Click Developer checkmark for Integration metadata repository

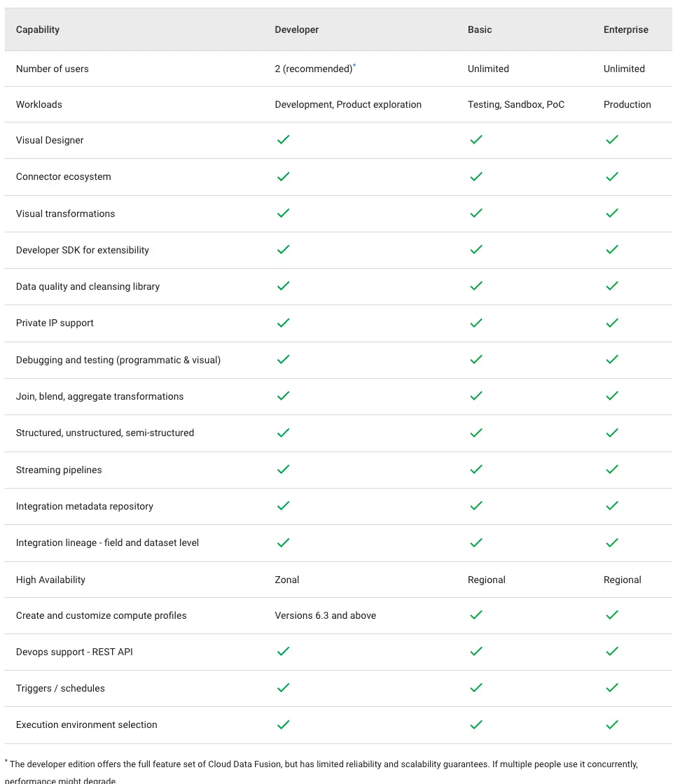(x=283, y=505)
